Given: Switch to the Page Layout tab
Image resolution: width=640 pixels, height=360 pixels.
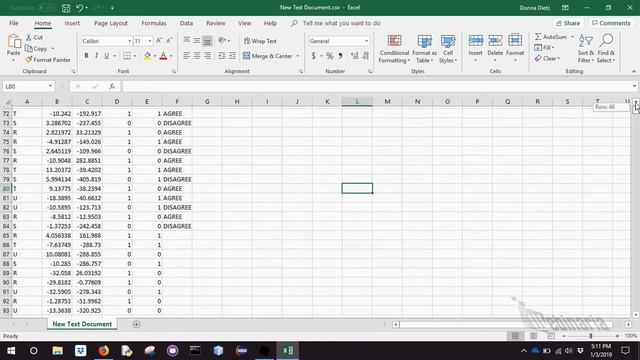Looking at the screenshot, I should [x=111, y=23].
